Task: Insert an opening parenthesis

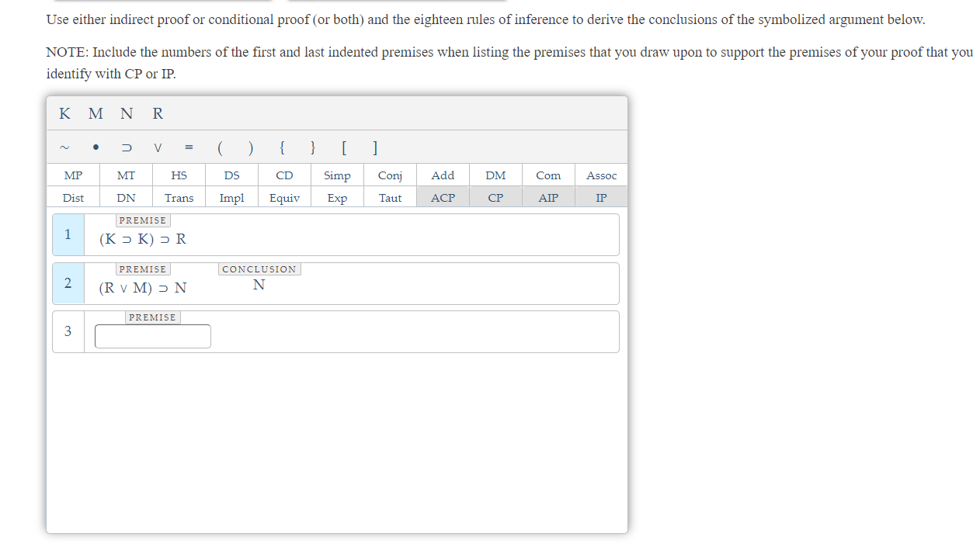Action: tap(220, 147)
